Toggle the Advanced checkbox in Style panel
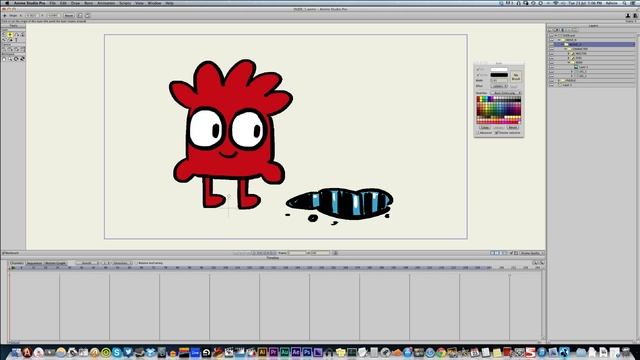The image size is (640, 360). pos(479,133)
